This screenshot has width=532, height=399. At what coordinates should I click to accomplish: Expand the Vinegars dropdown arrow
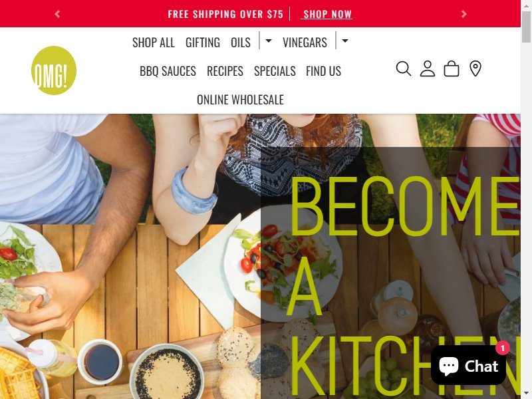tap(345, 41)
